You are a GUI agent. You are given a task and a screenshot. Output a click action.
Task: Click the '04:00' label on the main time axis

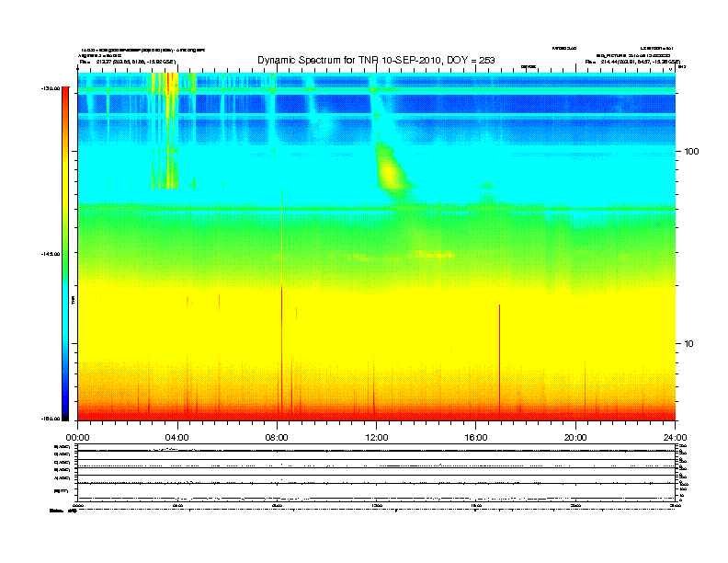click(177, 438)
